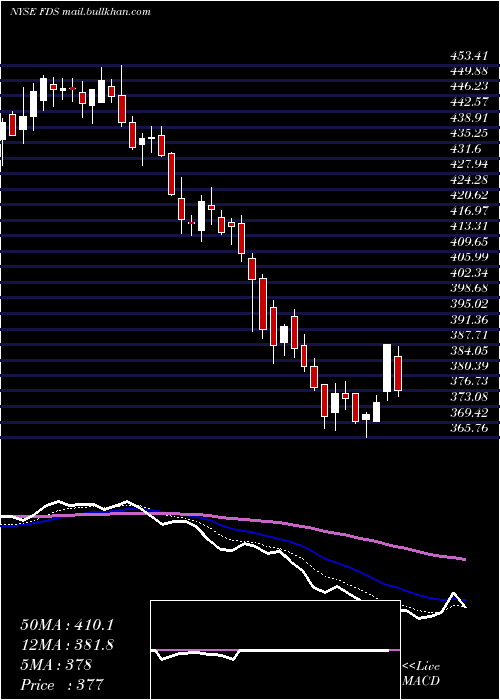This screenshot has height=700, width=500.
Task: Click the Price : 377 readout
Action: [x=62, y=685]
